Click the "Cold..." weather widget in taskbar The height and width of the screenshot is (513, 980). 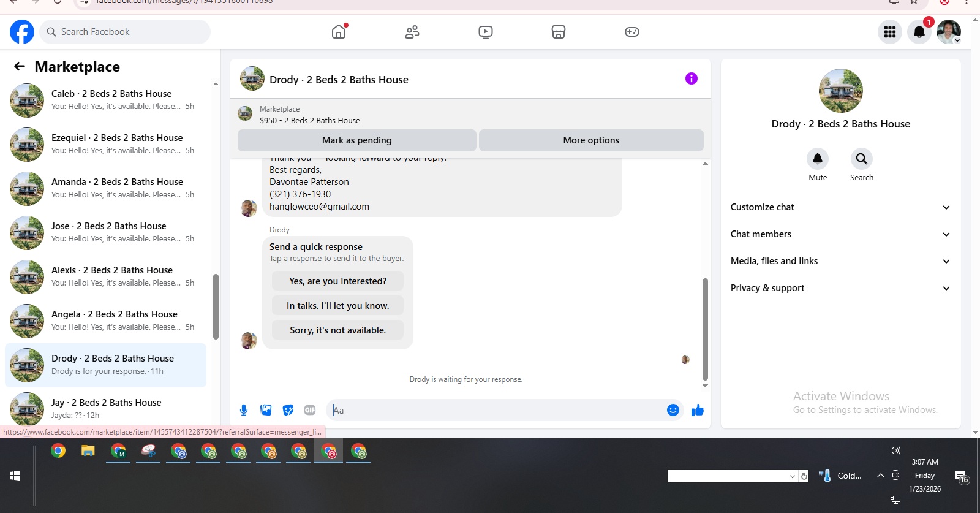tap(841, 476)
